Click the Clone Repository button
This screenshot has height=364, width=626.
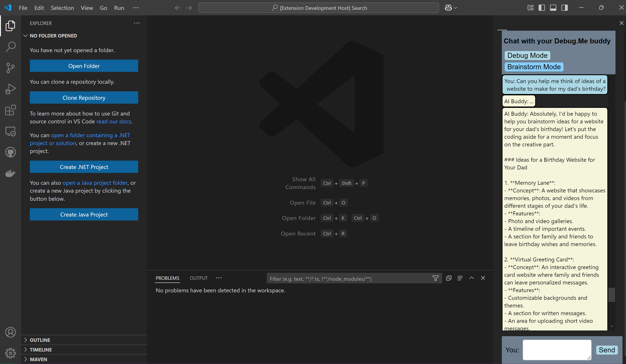tap(84, 98)
